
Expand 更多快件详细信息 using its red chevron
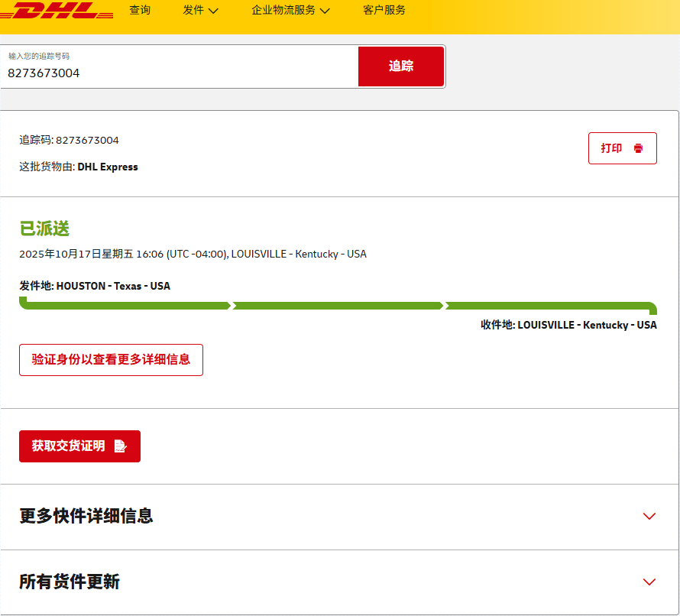[x=649, y=516]
